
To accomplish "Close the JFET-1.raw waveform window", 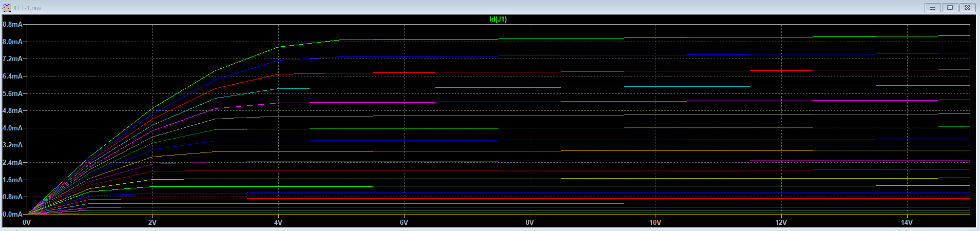I will point(967,8).
